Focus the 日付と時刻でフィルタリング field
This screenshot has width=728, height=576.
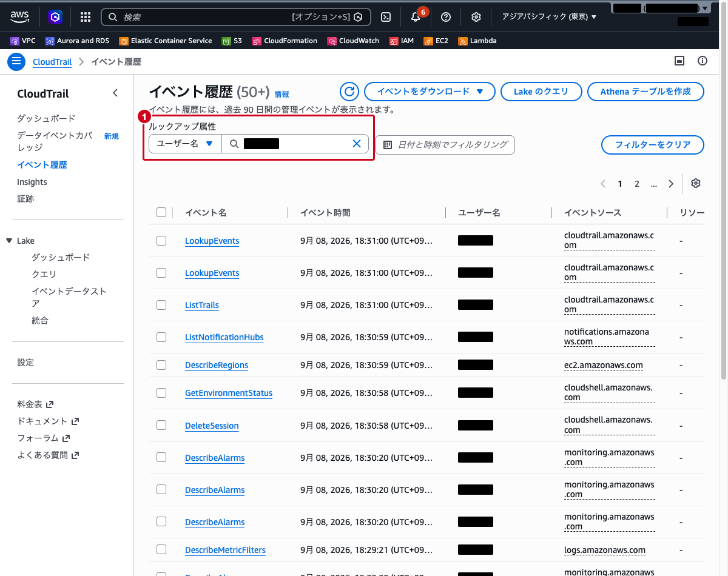(x=445, y=145)
